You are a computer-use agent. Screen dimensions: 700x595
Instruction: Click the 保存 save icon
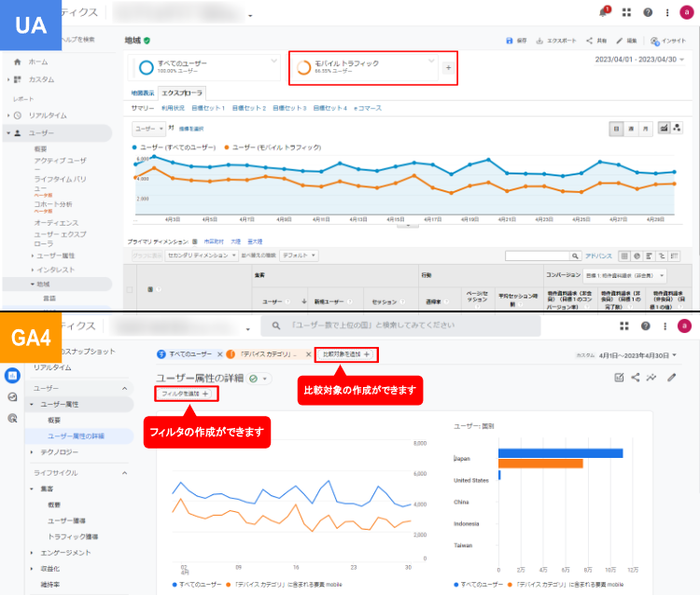point(510,41)
